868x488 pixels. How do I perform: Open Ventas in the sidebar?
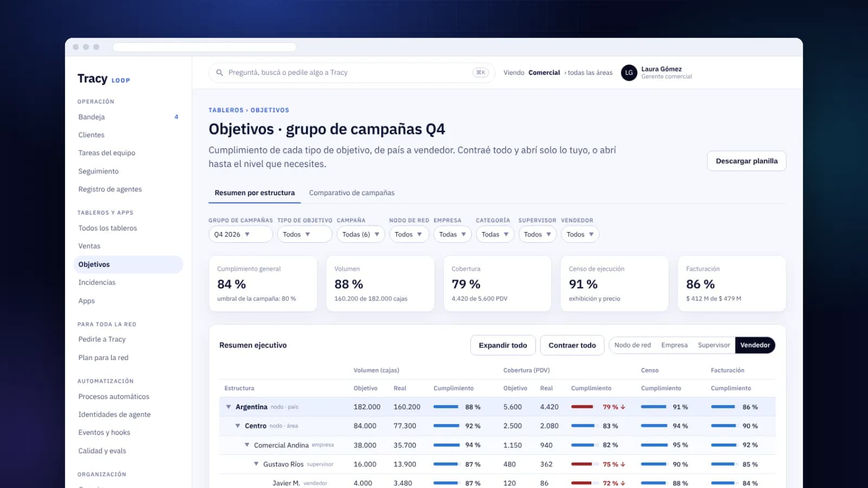click(x=128, y=246)
